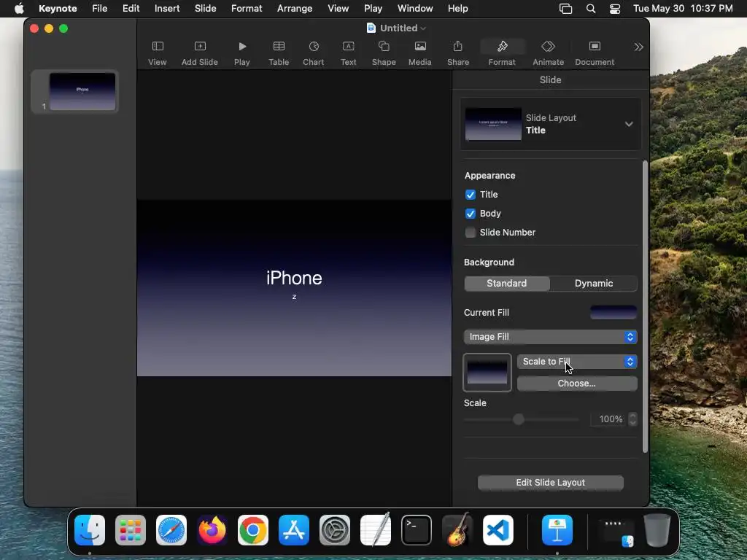Switch background to Dynamic
The image size is (747, 560).
[x=594, y=284]
